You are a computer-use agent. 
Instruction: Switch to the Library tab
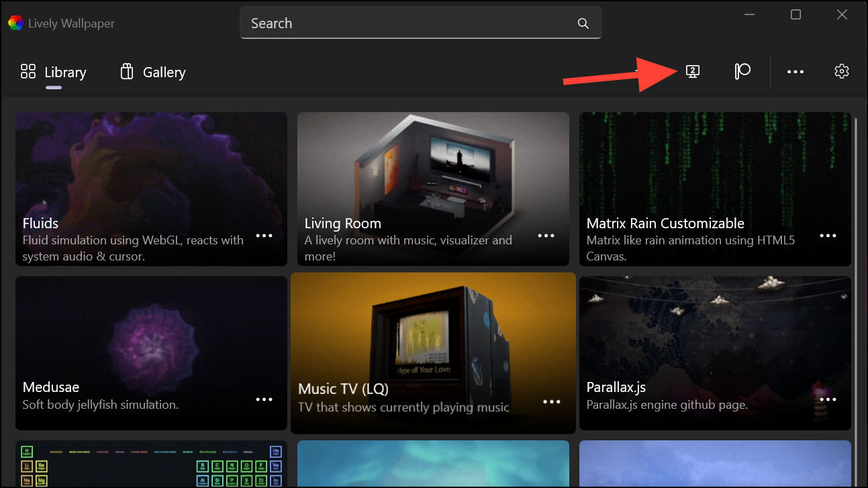54,72
